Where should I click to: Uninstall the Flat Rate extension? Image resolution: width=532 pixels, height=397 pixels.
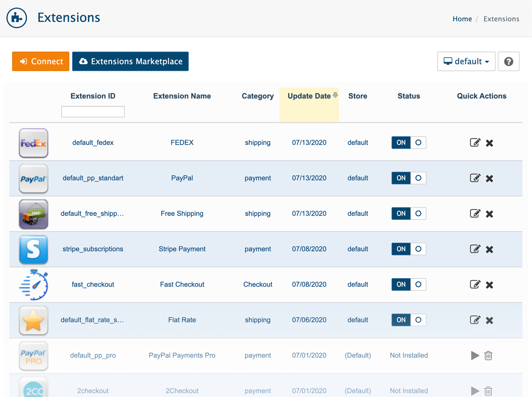[x=489, y=320]
